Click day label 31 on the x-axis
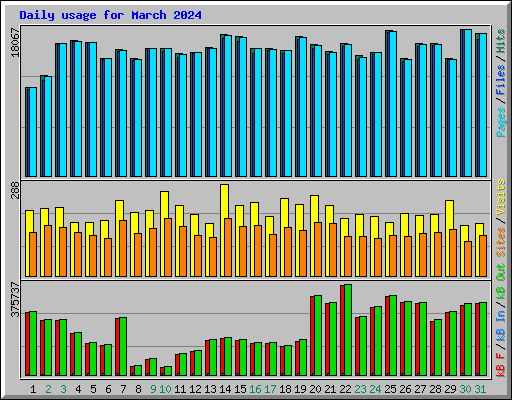Viewport: 512px width, 400px height. point(480,389)
